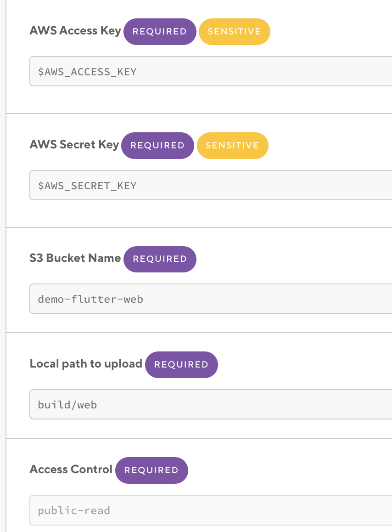Click the REQUIRED badge beside AWS Secret Key

tap(157, 146)
